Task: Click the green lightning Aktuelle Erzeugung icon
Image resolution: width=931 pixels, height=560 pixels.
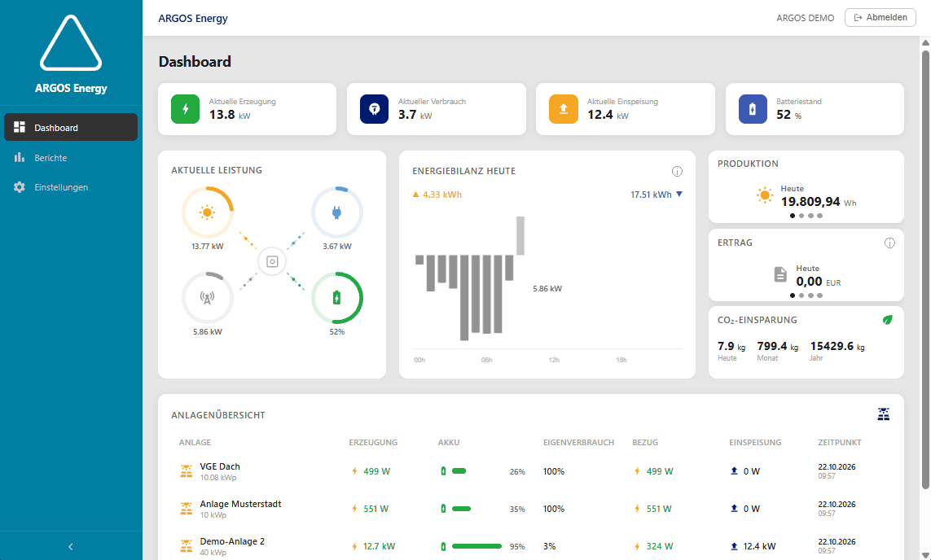Action: (185, 109)
